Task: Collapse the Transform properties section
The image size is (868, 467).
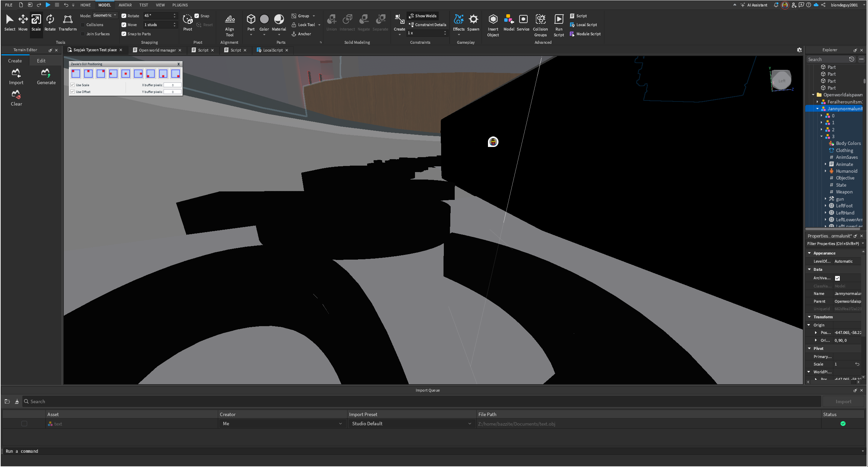Action: click(809, 317)
